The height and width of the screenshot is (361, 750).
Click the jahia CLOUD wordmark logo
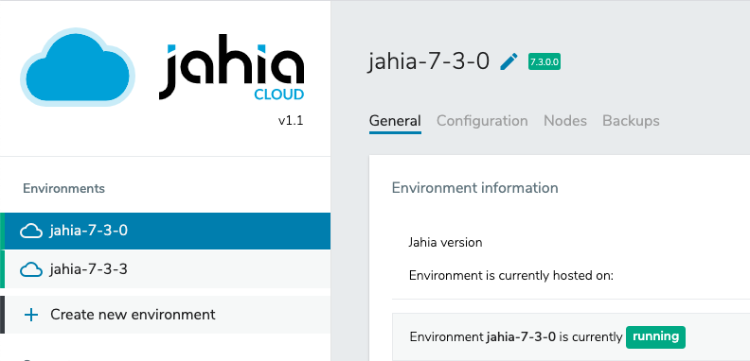point(232,67)
